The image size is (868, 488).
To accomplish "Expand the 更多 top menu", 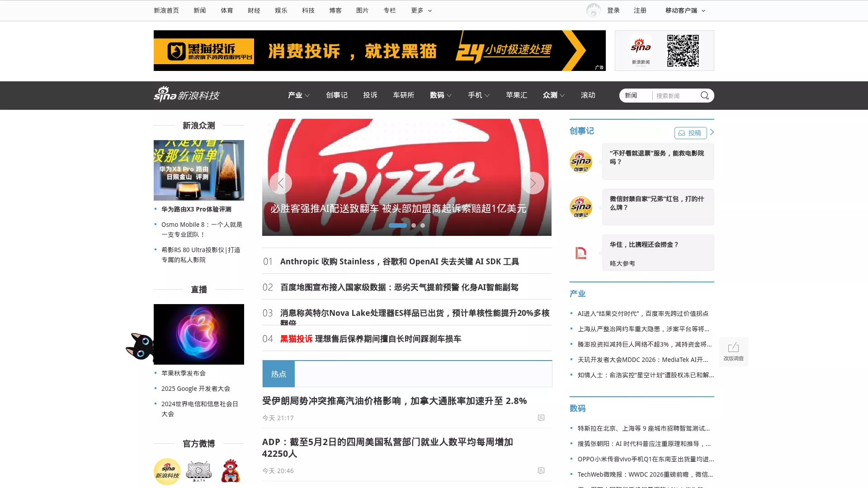I will pos(421,10).
